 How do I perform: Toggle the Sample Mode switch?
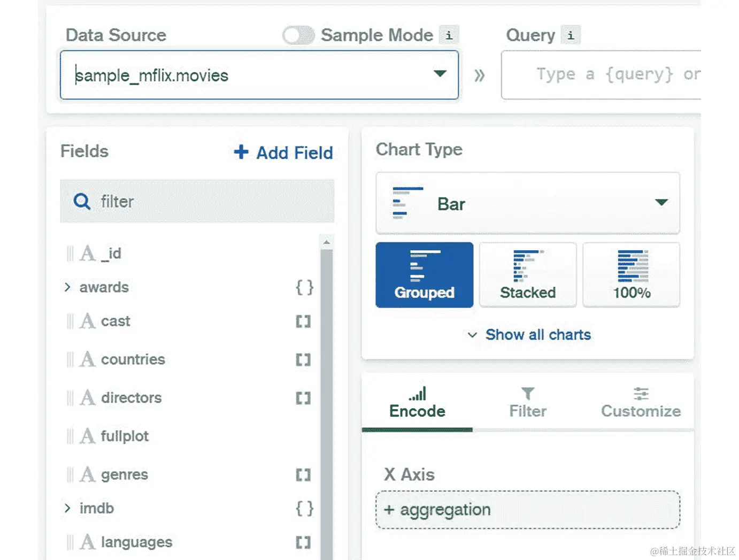pos(298,35)
